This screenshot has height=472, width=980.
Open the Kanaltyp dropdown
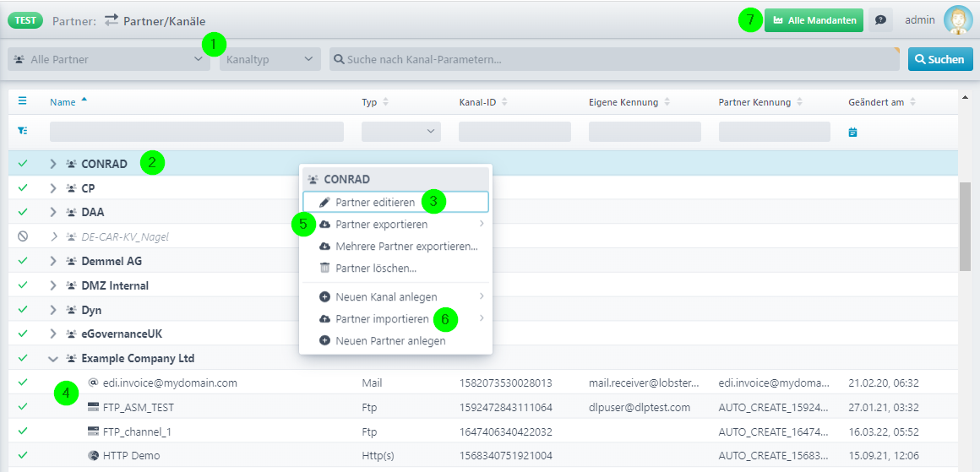click(270, 59)
